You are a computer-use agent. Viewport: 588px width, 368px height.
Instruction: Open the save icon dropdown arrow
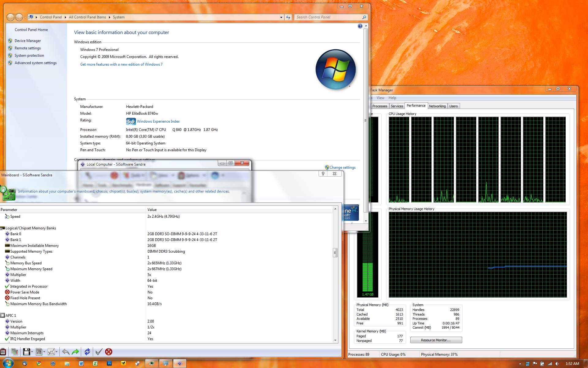32,352
